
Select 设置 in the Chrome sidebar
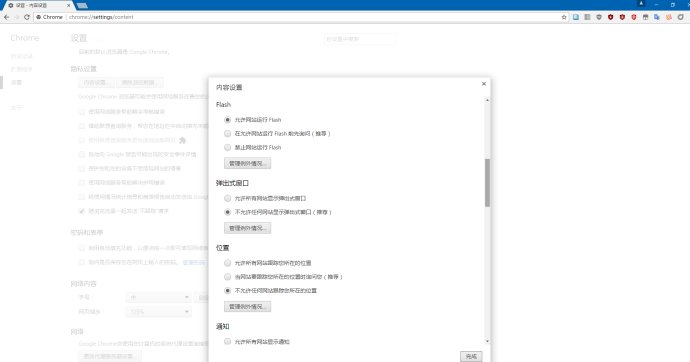(16, 82)
